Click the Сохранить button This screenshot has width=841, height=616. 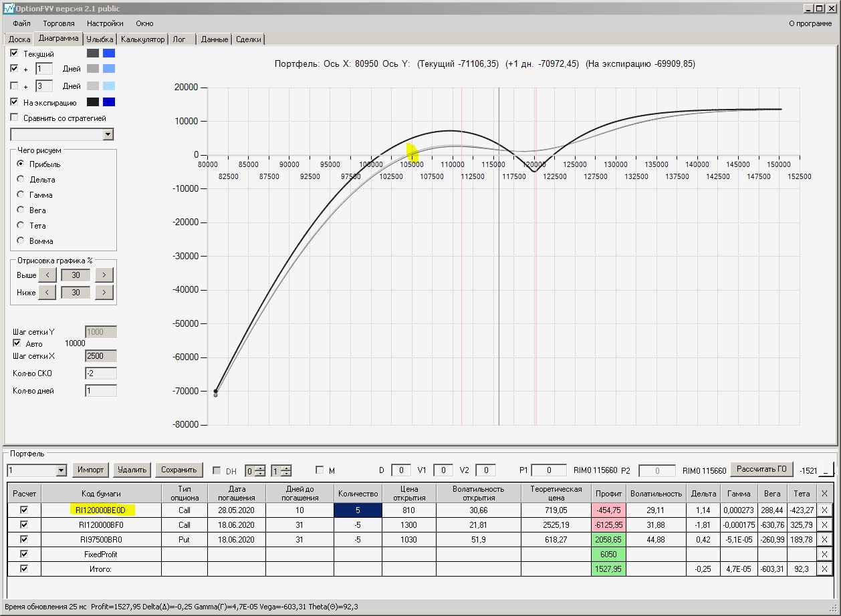[179, 470]
